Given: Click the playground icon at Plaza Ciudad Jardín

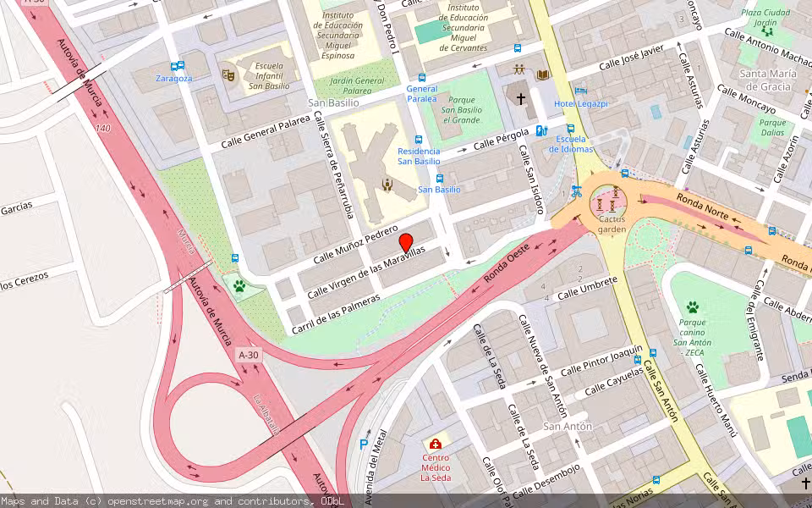Looking at the screenshot, I should (768, 31).
